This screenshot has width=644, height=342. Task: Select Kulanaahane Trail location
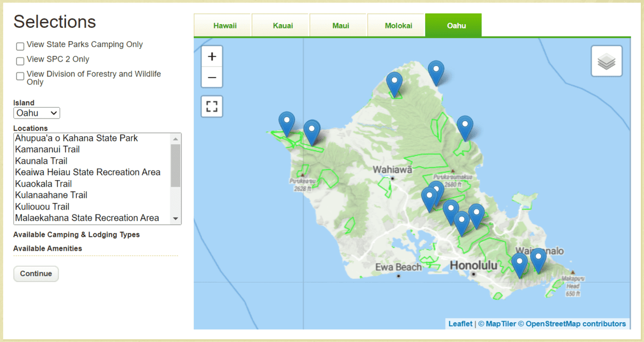pos(92,195)
